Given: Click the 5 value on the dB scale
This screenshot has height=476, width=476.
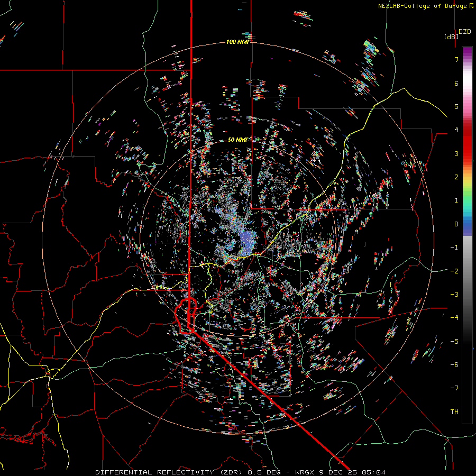Looking at the screenshot, I should (x=456, y=106).
